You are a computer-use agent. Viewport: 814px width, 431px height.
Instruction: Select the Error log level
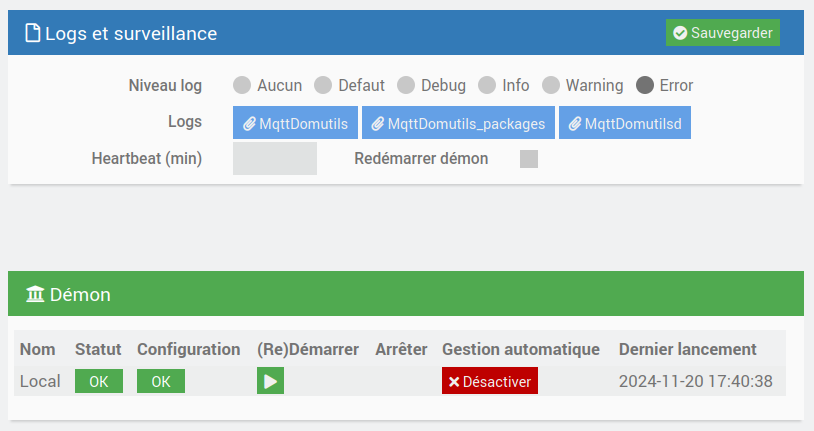pyautogui.click(x=645, y=85)
